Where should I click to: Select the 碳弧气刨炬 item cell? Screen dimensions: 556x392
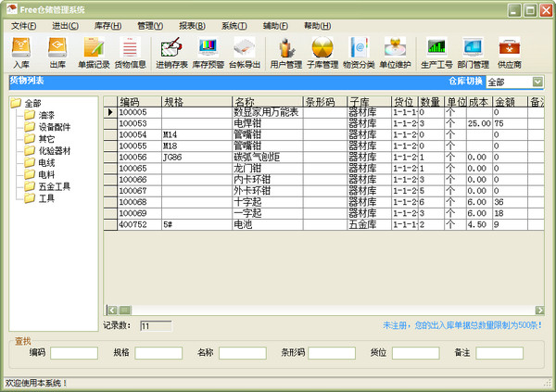tap(268, 158)
